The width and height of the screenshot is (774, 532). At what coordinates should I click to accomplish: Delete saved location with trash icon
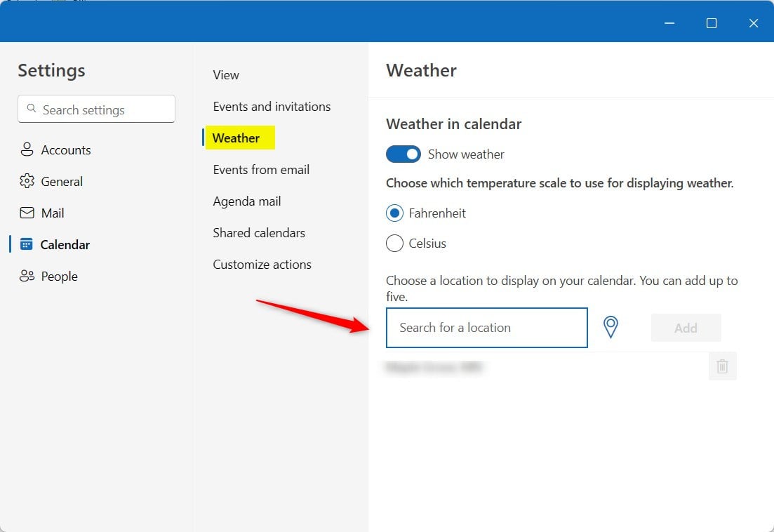pos(722,366)
